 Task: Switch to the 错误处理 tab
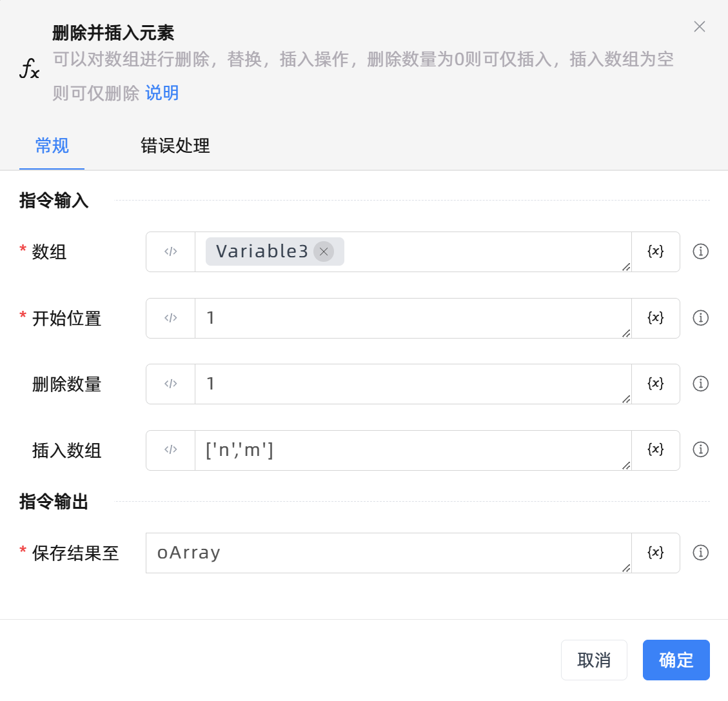click(x=175, y=146)
